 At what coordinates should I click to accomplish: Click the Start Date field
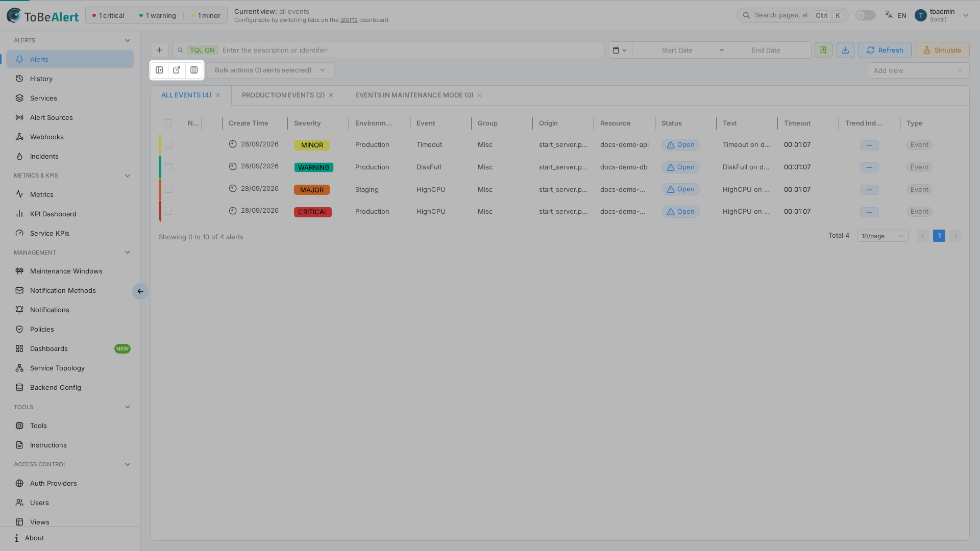click(677, 50)
